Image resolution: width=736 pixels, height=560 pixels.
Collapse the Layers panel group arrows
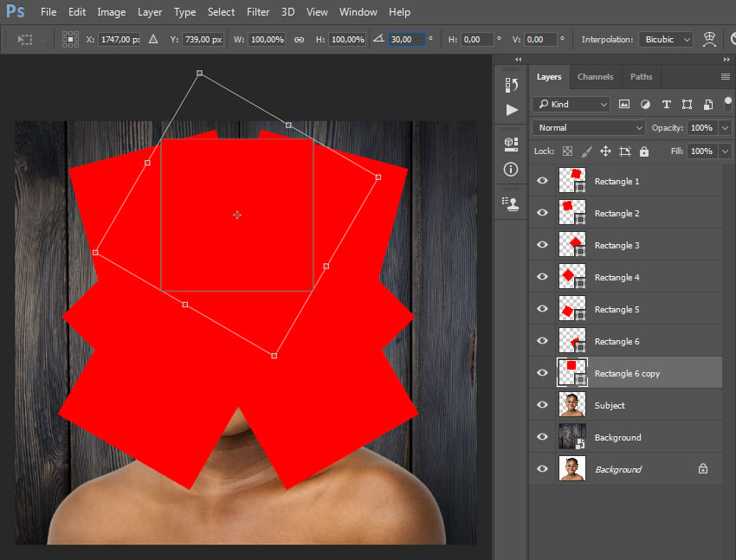726,59
